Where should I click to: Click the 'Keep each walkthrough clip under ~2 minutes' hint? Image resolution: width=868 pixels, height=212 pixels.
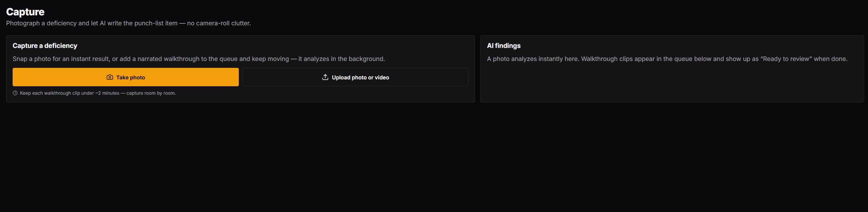70,93
